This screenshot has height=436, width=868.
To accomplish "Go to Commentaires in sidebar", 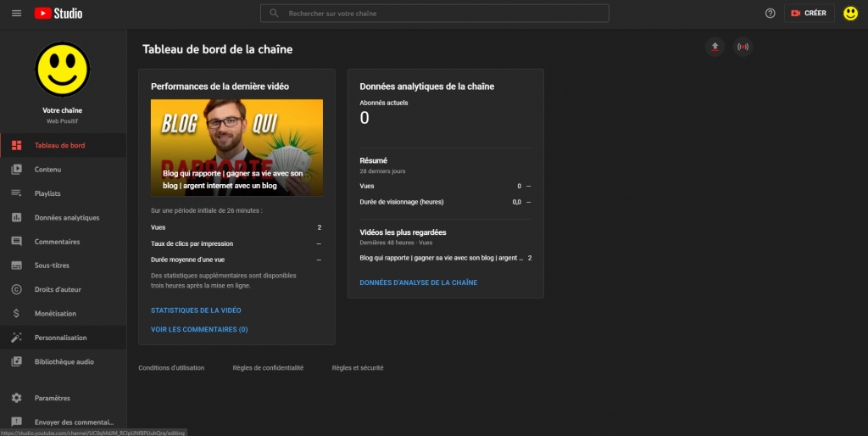I will [x=57, y=242].
